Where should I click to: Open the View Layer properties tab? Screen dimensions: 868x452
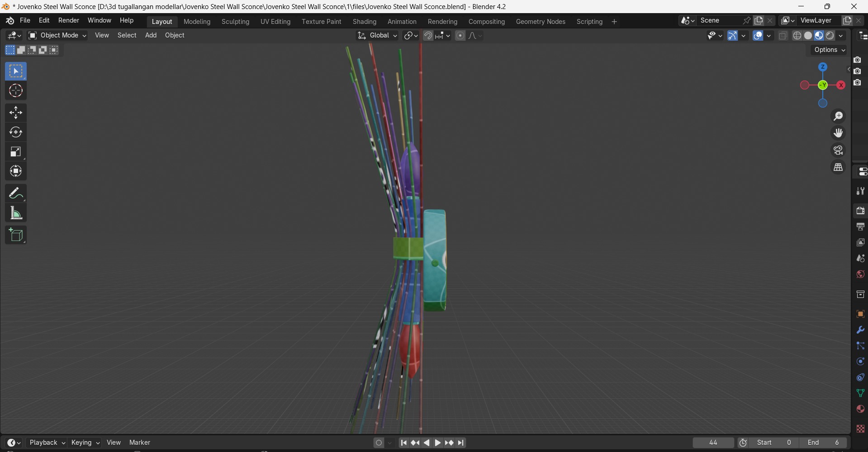[860, 243]
